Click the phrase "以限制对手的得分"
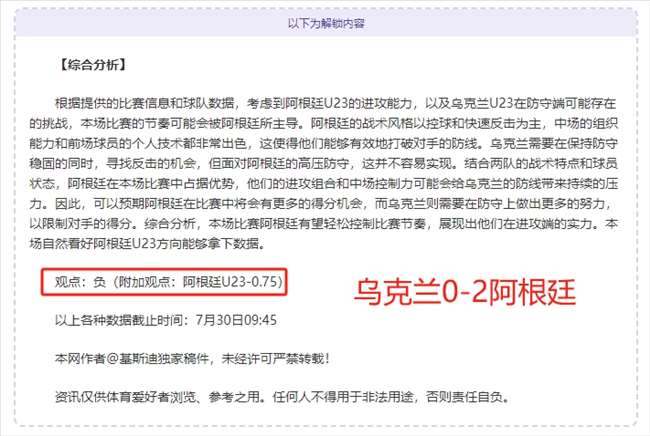Viewport: 650px width, 436px height. pos(80,223)
